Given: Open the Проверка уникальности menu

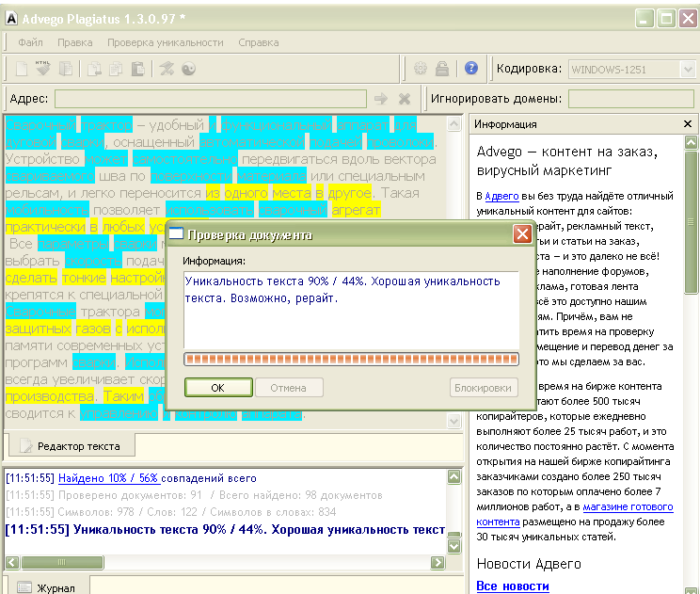Looking at the screenshot, I should (166, 42).
